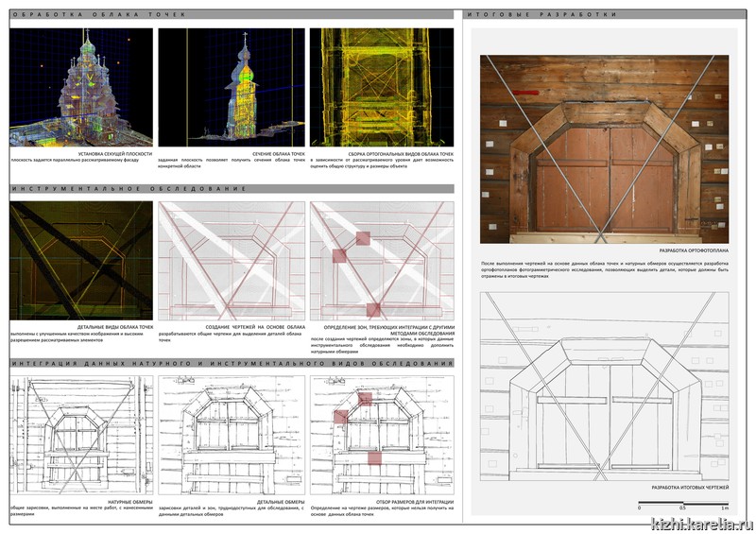Screen dimensions: 756x534
Task: Open the 'Детальные обмеры' sketch drawing
Action: 232,433
